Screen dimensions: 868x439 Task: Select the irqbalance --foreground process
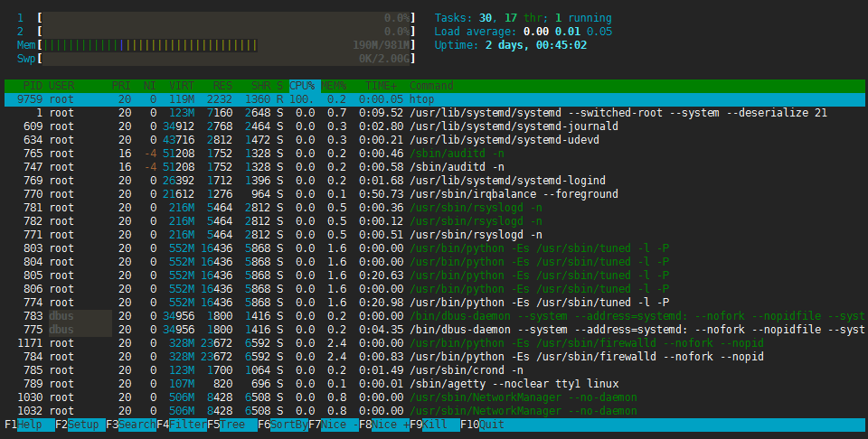tap(434, 194)
